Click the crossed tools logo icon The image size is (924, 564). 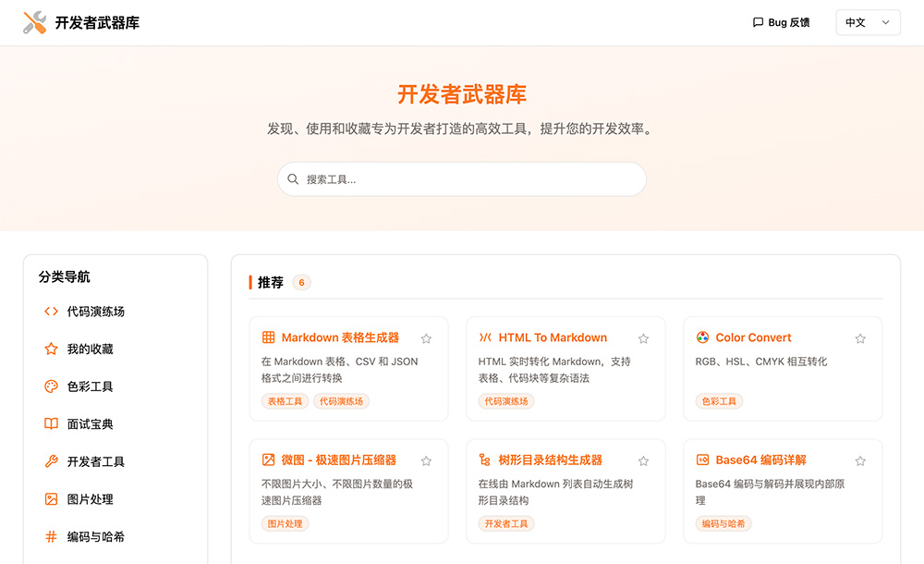35,22
